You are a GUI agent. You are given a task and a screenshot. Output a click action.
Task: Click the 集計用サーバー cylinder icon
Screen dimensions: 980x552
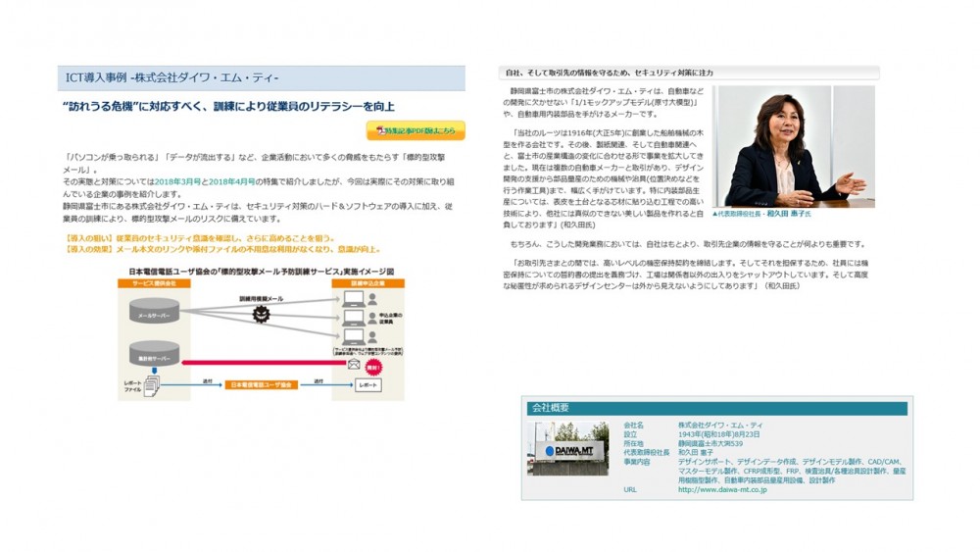(x=155, y=355)
